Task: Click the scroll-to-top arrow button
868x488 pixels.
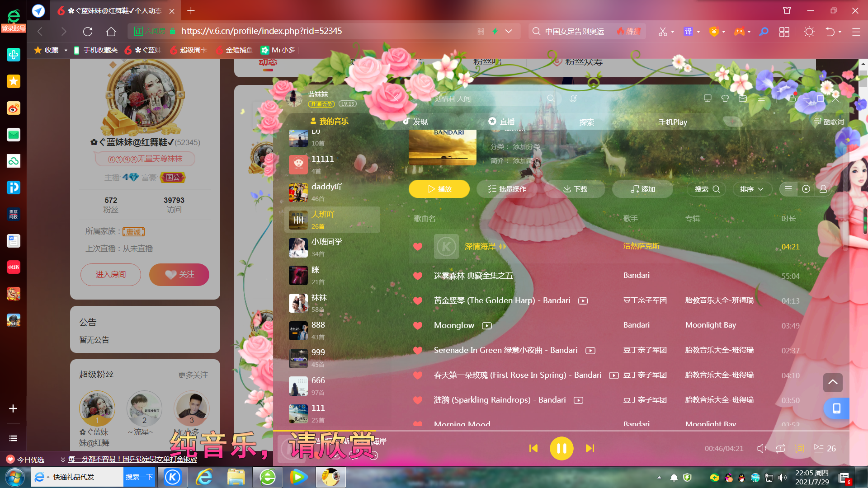Action: click(x=833, y=382)
